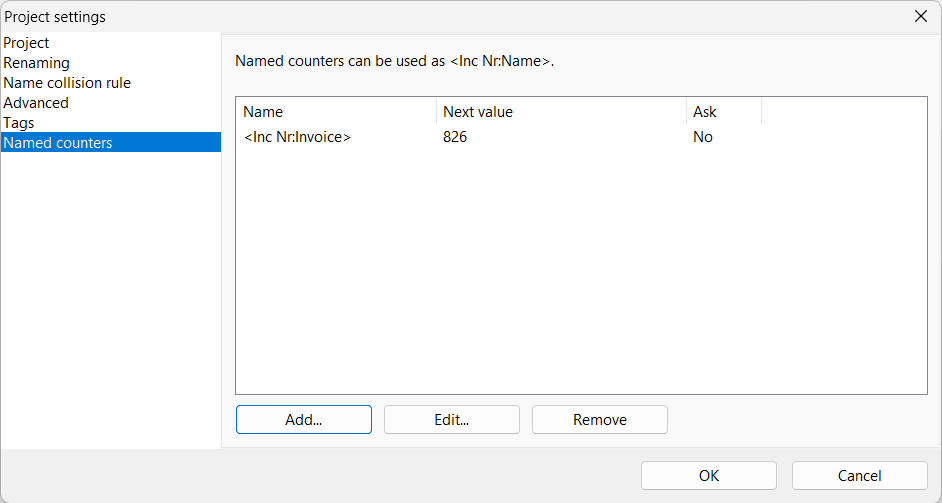Screen dimensions: 942x503
Task: Select Renaming in the sidebar
Action: pyautogui.click(x=111, y=62)
